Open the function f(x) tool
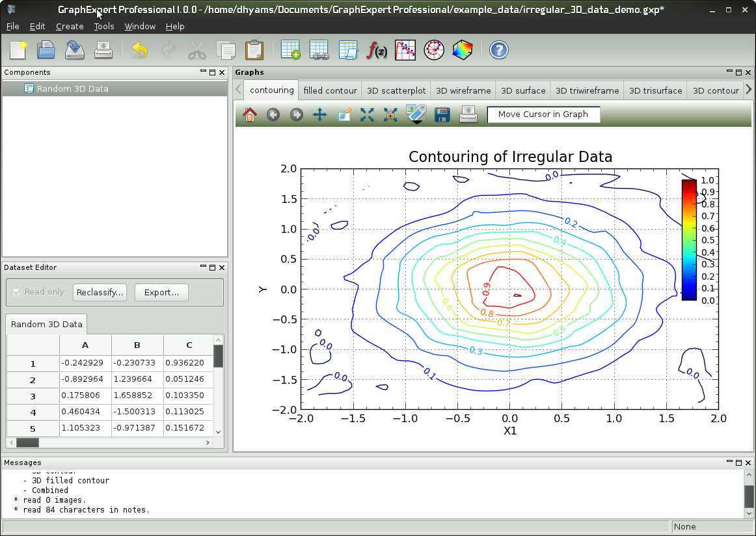 pyautogui.click(x=377, y=50)
